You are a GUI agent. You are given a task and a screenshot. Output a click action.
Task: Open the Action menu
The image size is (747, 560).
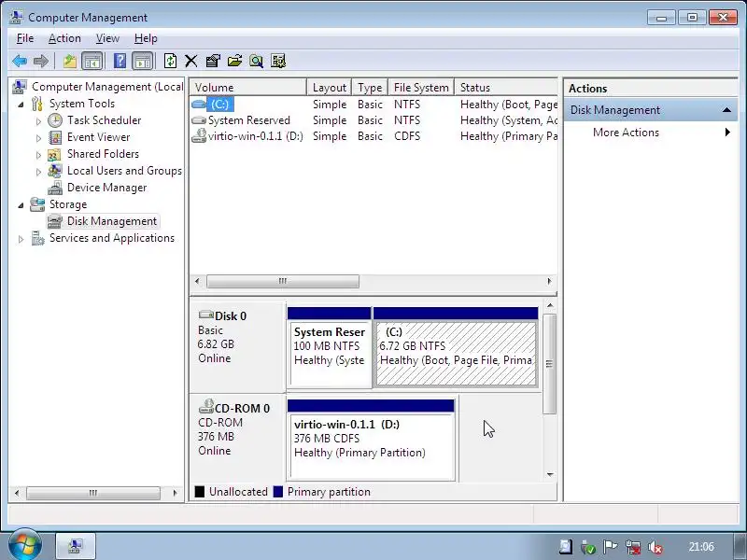[64, 38]
